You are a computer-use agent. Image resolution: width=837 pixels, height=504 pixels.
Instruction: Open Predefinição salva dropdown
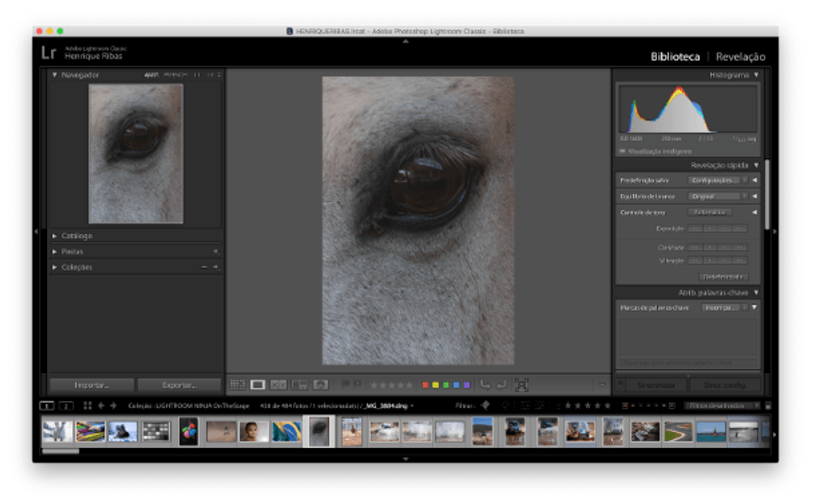click(718, 180)
